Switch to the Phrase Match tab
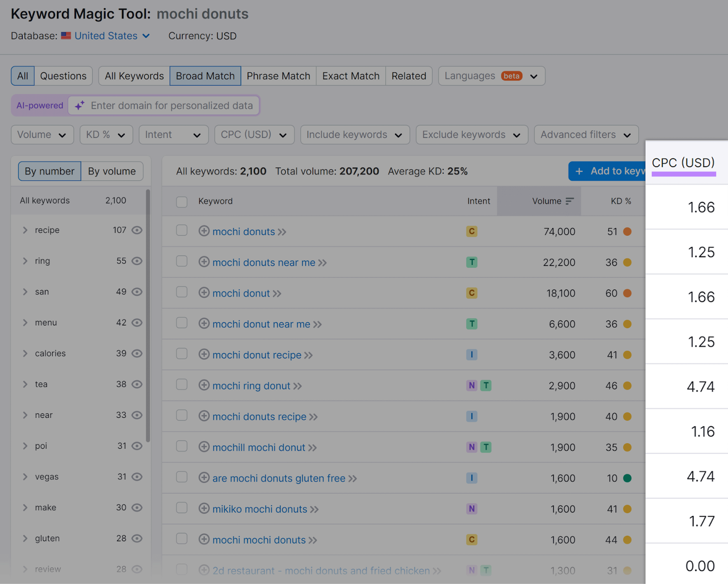 [x=278, y=76]
